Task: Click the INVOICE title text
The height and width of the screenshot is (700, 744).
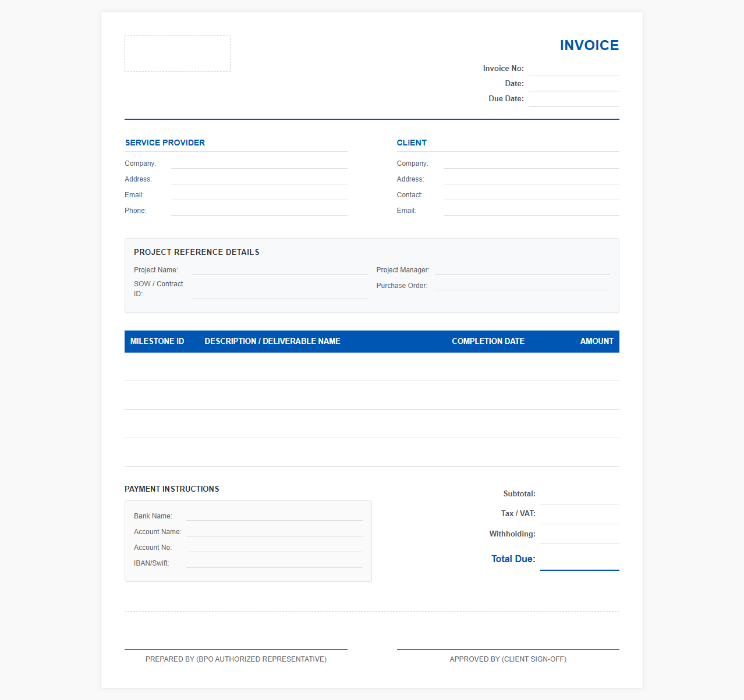Action: click(589, 45)
